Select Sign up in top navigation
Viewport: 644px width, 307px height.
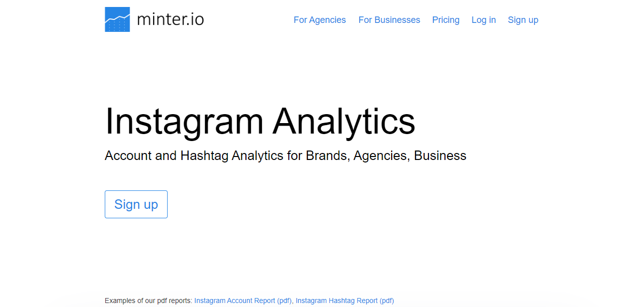tap(523, 20)
